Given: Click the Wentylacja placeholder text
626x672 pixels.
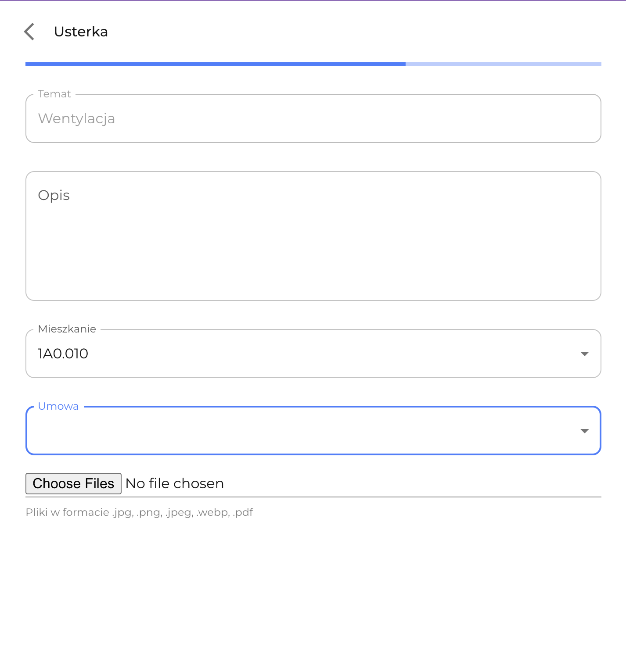Looking at the screenshot, I should tap(77, 118).
